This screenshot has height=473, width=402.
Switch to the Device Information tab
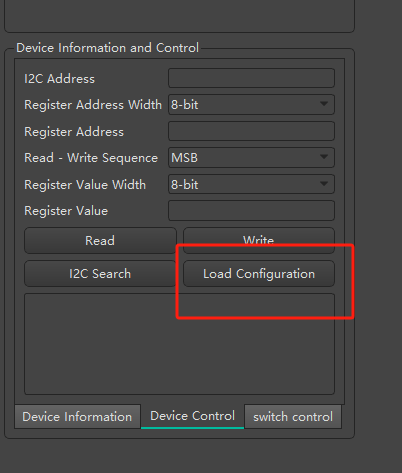(x=77, y=417)
